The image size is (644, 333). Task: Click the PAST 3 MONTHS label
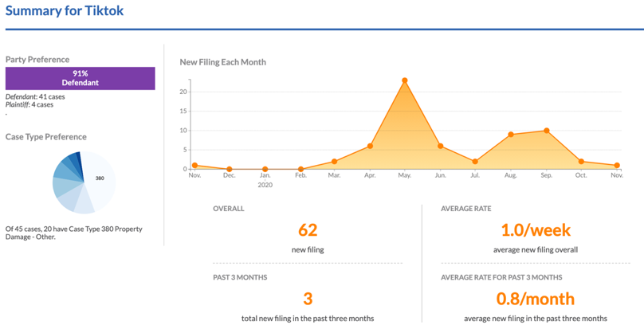pyautogui.click(x=240, y=277)
